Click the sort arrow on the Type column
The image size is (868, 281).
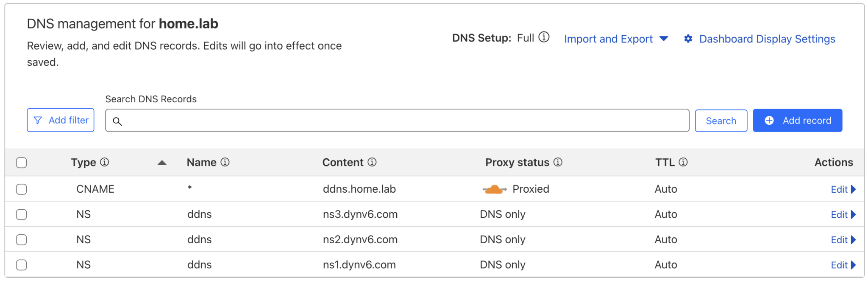click(x=161, y=162)
